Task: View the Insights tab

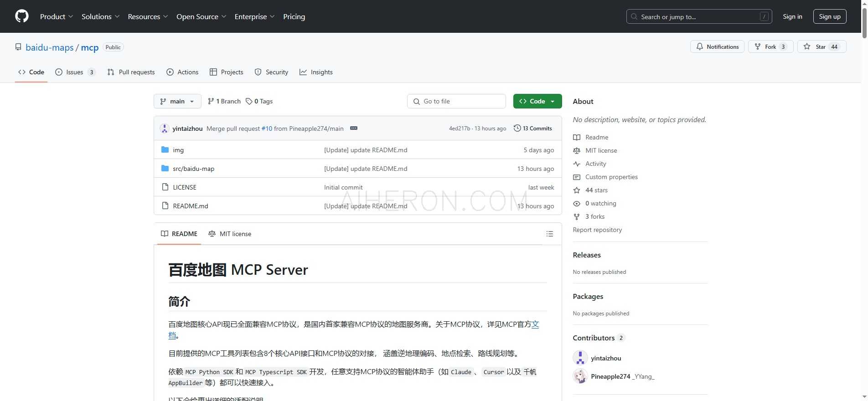Action: point(316,72)
